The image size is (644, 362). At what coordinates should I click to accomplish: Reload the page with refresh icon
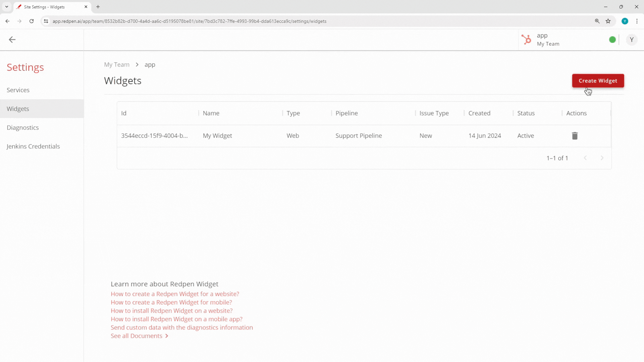click(32, 21)
